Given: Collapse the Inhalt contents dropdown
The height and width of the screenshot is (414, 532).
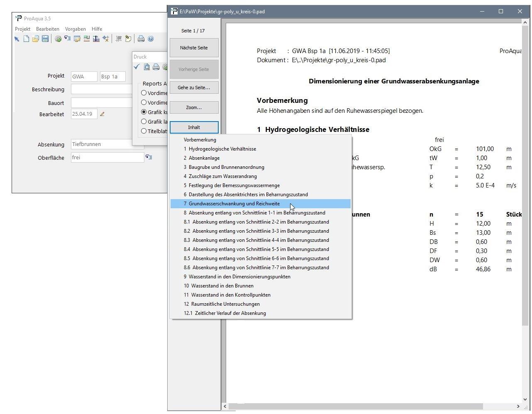Looking at the screenshot, I should tap(194, 127).
